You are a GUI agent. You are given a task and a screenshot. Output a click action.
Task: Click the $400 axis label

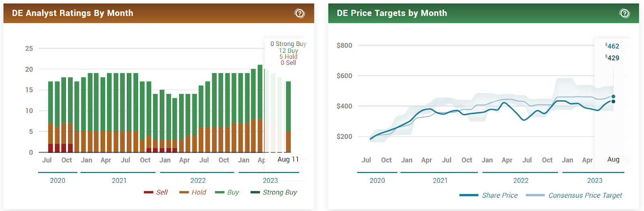[345, 106]
